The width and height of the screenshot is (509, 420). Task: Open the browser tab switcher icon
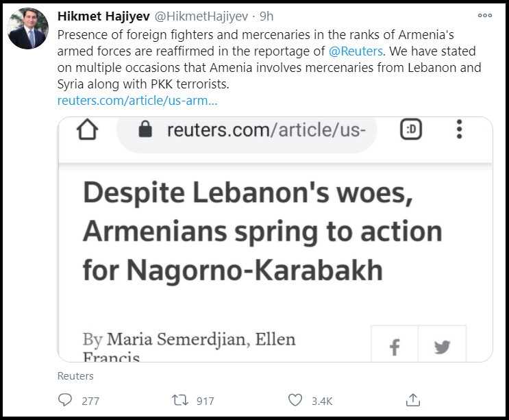click(x=410, y=129)
